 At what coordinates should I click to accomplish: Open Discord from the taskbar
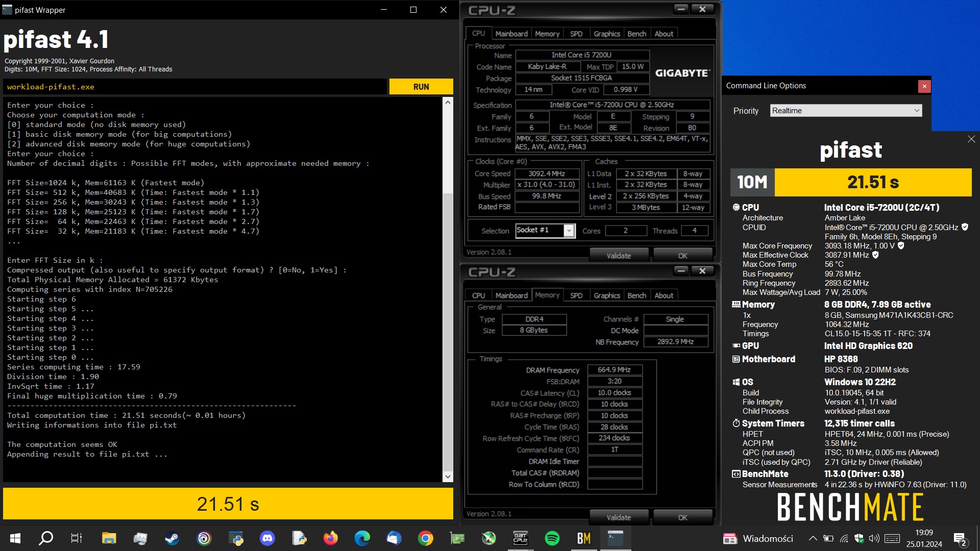point(267,538)
